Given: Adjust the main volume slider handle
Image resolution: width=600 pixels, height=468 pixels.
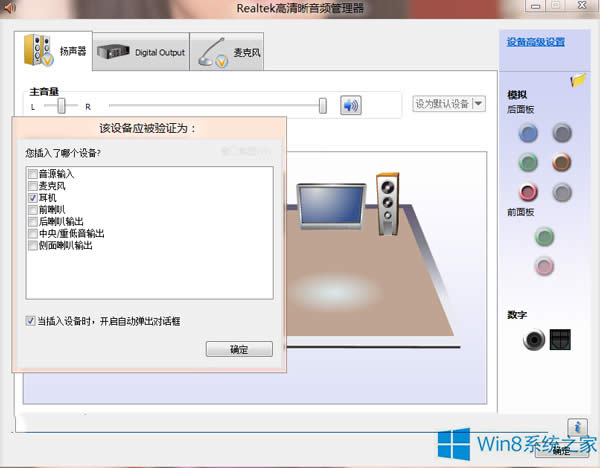Looking at the screenshot, I should (323, 106).
